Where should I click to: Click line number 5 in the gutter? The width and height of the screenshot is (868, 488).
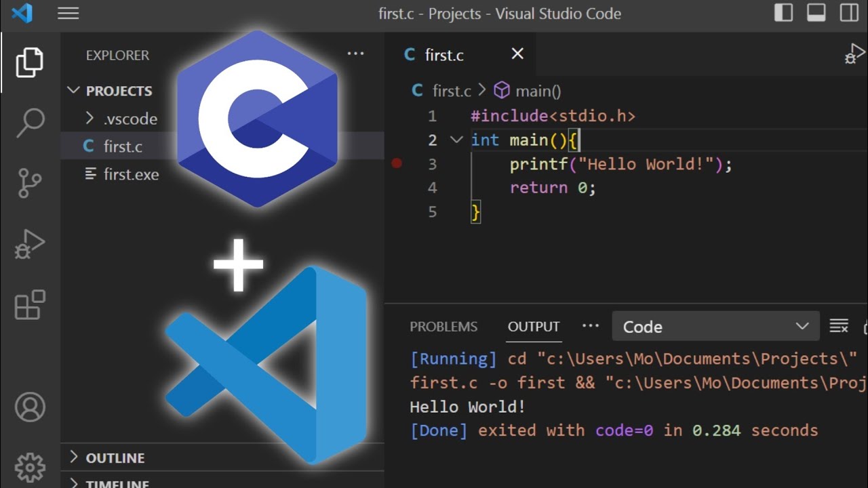pyautogui.click(x=433, y=212)
